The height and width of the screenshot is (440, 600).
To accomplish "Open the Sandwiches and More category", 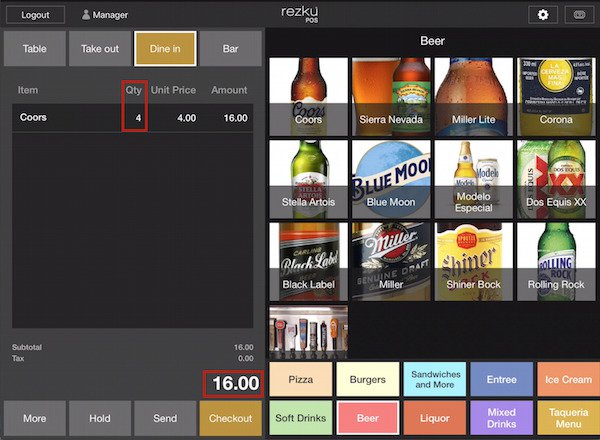I will click(x=435, y=379).
